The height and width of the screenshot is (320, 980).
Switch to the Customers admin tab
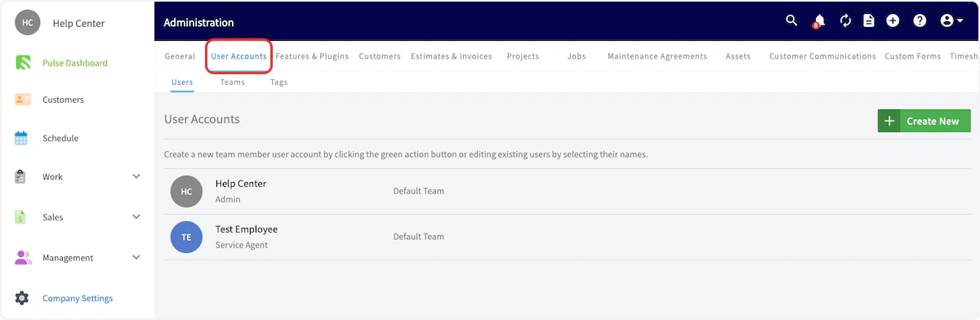(380, 56)
